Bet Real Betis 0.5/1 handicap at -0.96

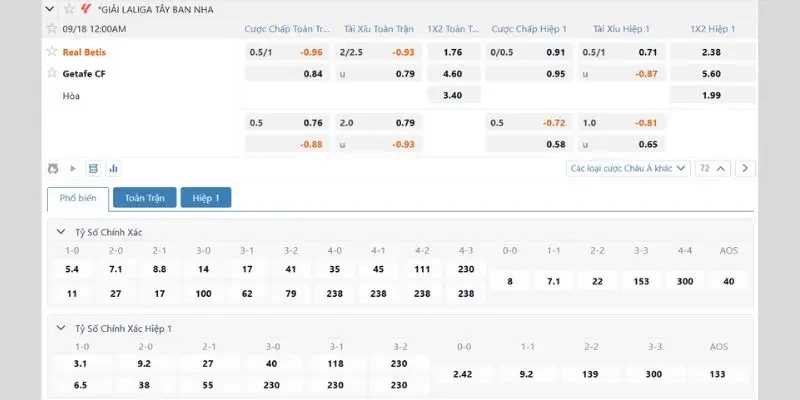coord(287,52)
